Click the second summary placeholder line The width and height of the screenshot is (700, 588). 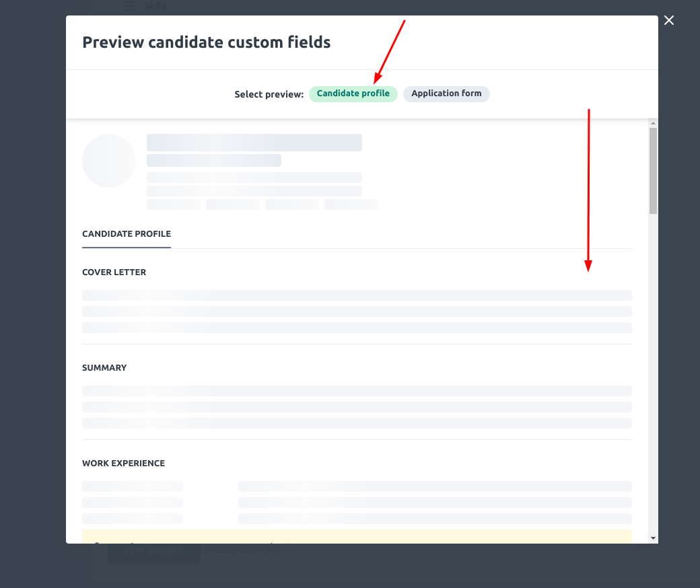pyautogui.click(x=357, y=406)
